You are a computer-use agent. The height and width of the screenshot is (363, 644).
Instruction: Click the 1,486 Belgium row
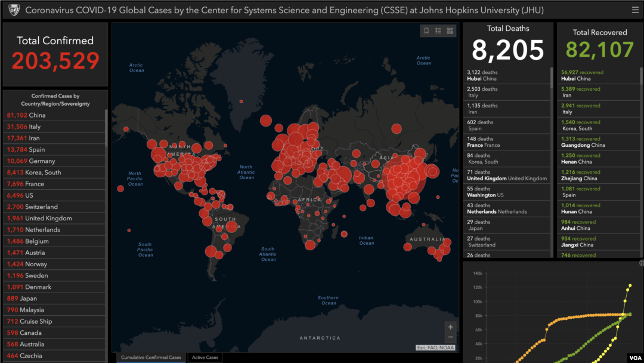(x=54, y=241)
